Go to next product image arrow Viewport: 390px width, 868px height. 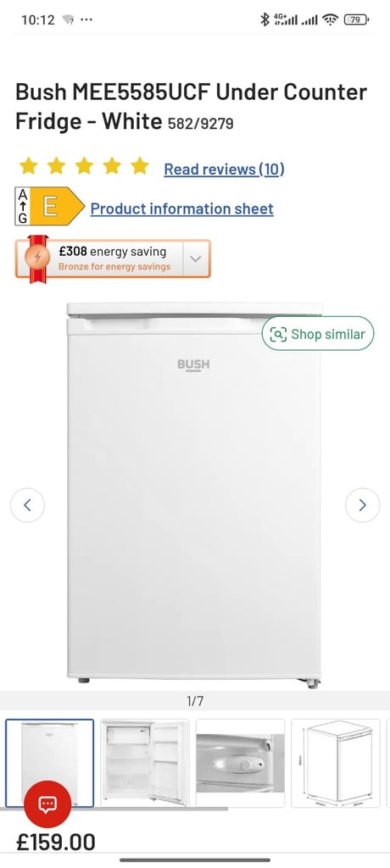(362, 505)
